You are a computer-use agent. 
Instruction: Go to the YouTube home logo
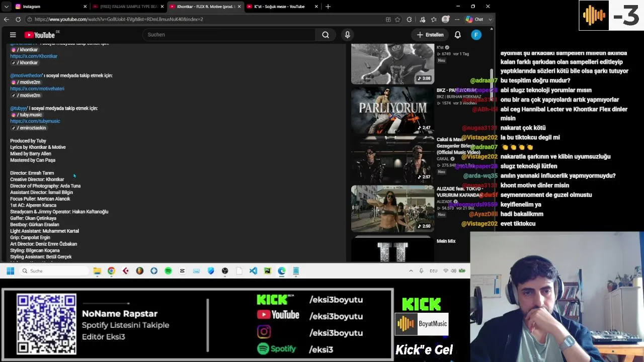coord(40,35)
